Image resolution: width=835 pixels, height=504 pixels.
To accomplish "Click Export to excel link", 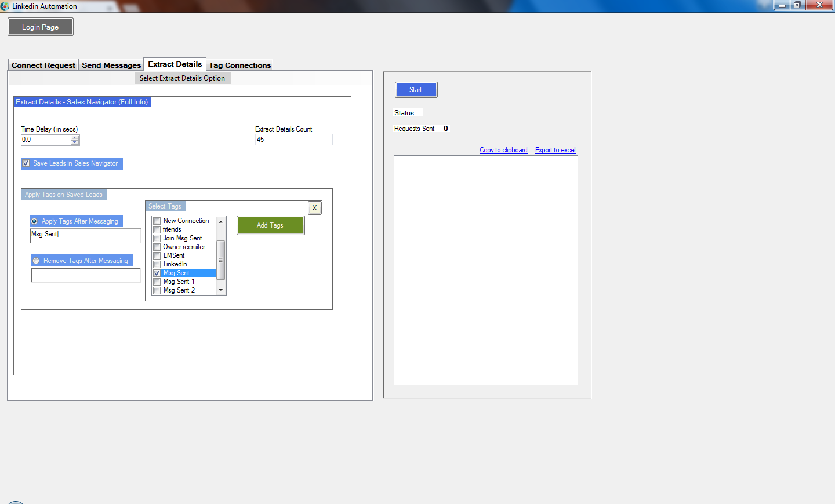I will tap(555, 150).
